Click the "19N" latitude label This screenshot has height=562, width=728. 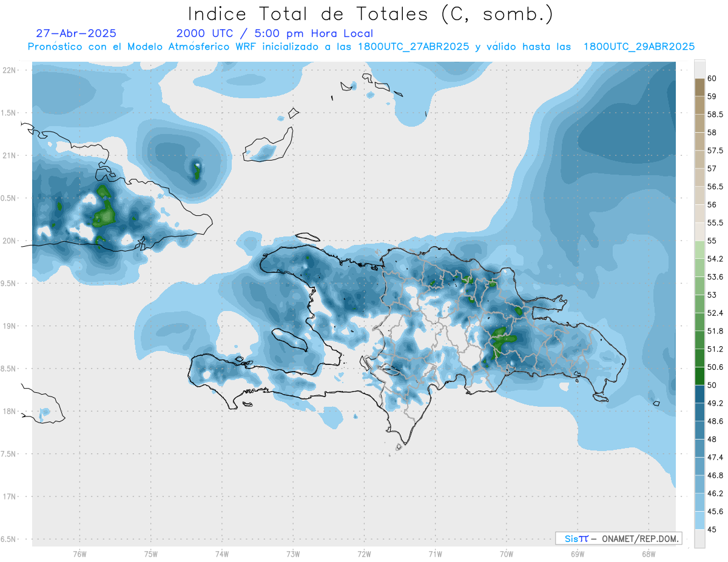10,326
